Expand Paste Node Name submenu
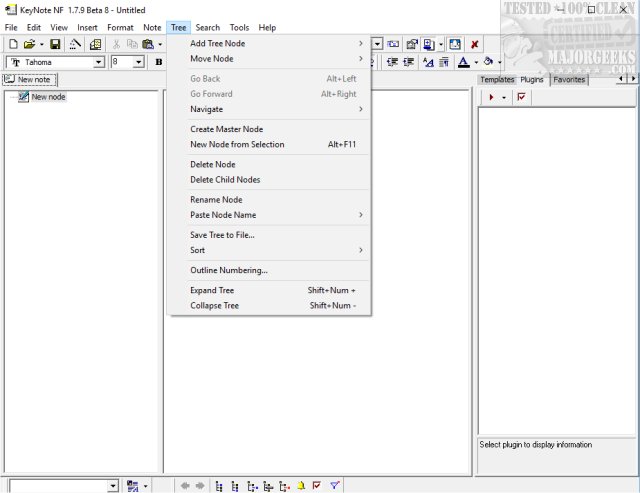The width and height of the screenshot is (640, 493). (269, 215)
